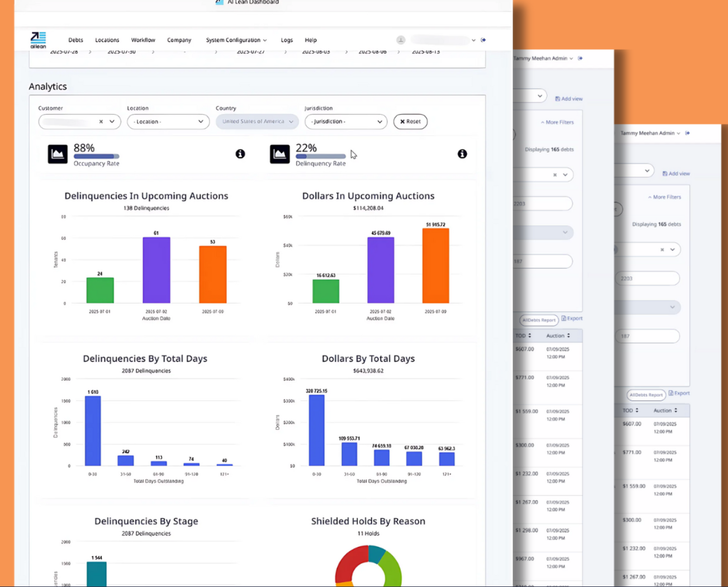The image size is (728, 587).
Task: Open the Location dropdown
Action: pyautogui.click(x=168, y=122)
